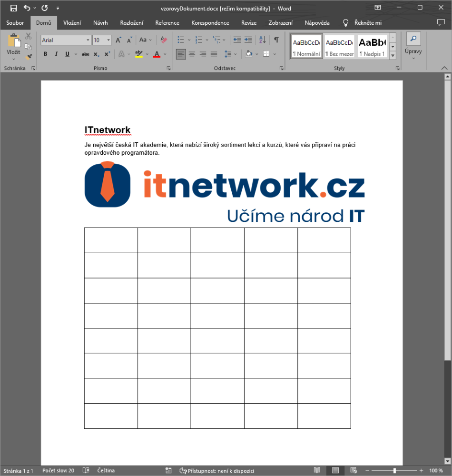Open the font size dropdown
The width and height of the screenshot is (452, 476).
108,40
